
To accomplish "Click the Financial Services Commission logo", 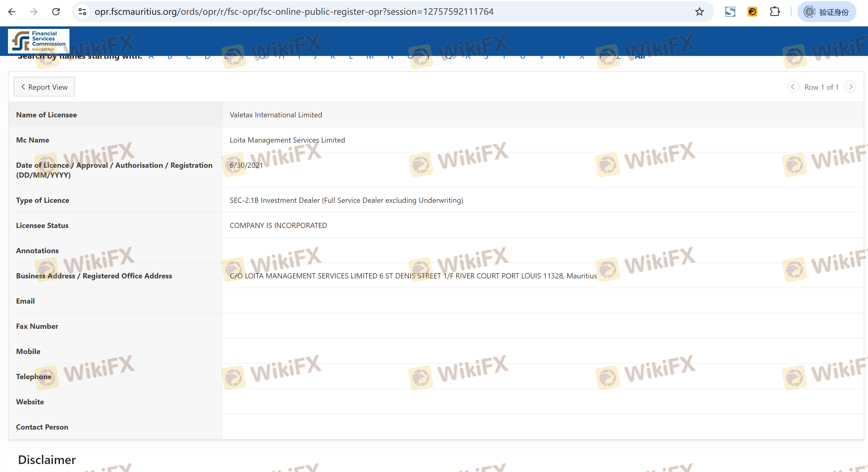I will [39, 41].
